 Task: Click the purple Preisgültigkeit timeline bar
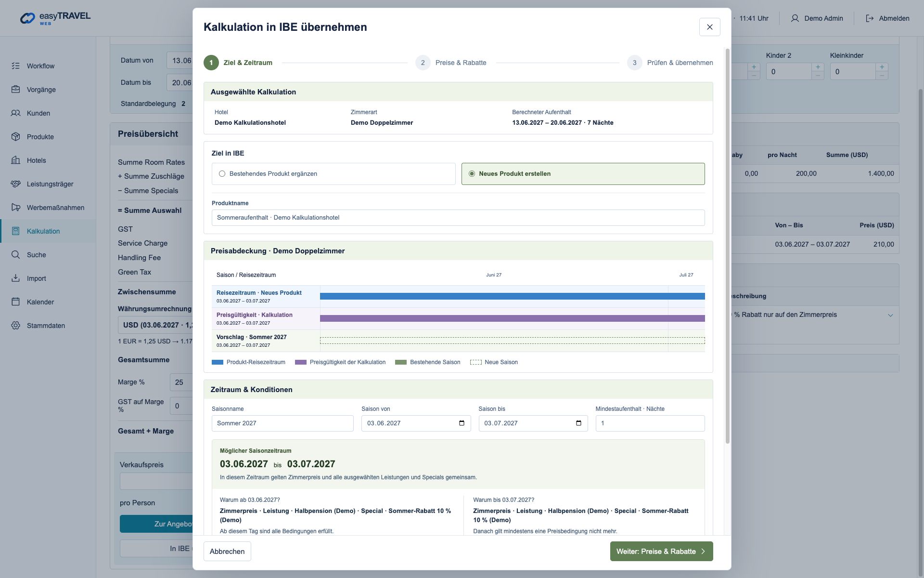click(x=512, y=318)
